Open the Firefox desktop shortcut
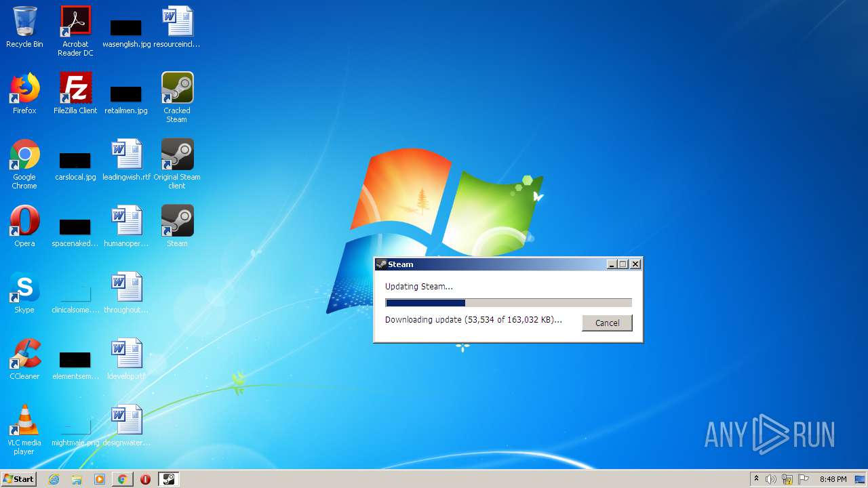 click(x=24, y=94)
